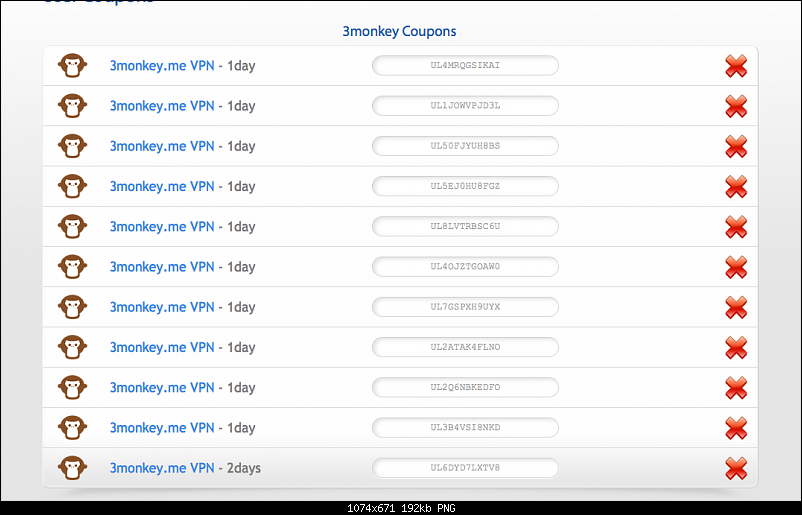The image size is (802, 515).
Task: Delete coupon UL2Q6NBKEDFO via red X
Action: [x=736, y=387]
